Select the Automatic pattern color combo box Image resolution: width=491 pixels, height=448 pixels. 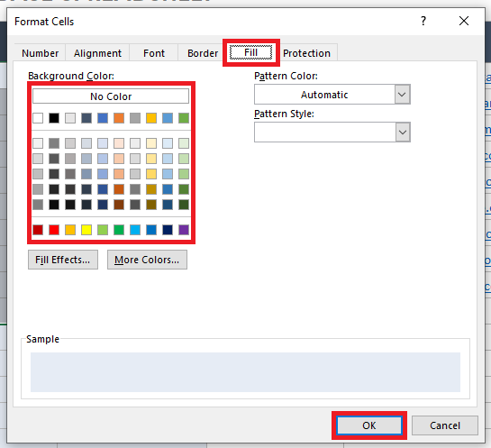pyautogui.click(x=332, y=95)
